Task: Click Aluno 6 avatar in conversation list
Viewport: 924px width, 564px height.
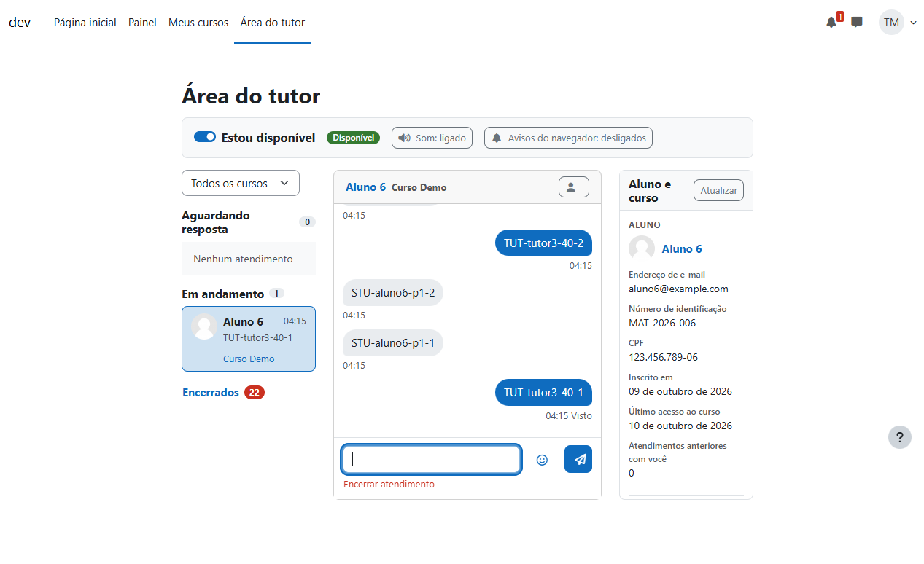Action: click(x=204, y=326)
